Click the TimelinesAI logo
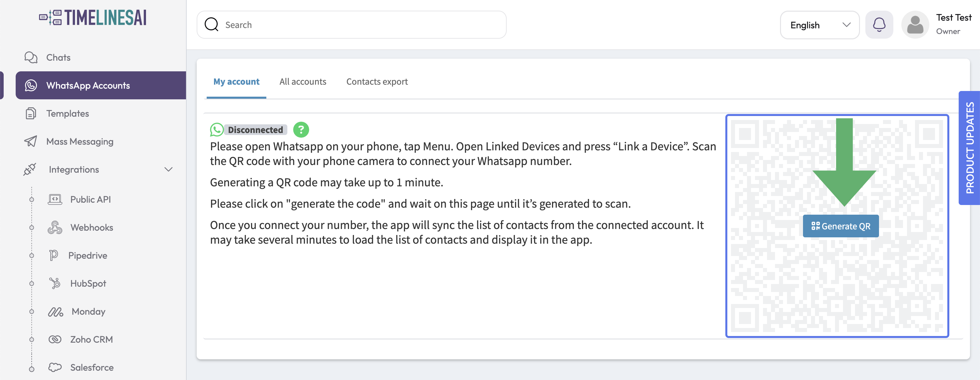 (92, 18)
